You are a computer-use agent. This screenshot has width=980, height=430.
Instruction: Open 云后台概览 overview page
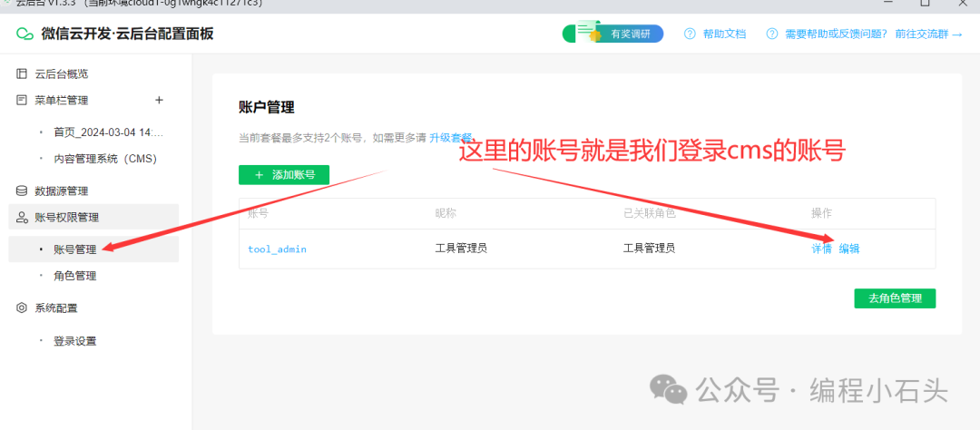point(62,73)
